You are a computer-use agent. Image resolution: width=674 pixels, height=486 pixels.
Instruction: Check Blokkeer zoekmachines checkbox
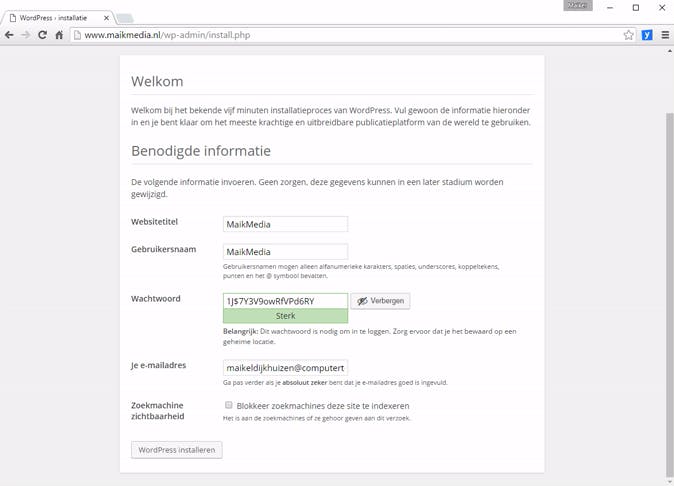[229, 405]
